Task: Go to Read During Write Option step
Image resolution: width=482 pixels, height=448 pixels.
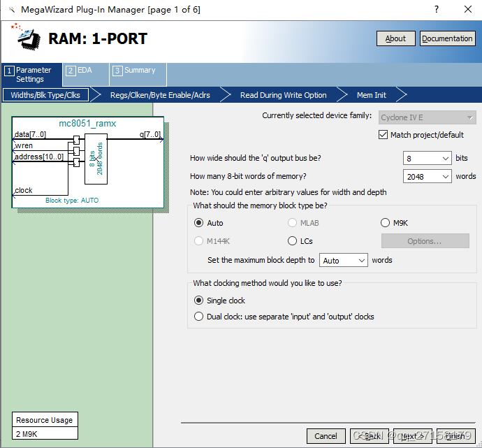Action: point(283,95)
